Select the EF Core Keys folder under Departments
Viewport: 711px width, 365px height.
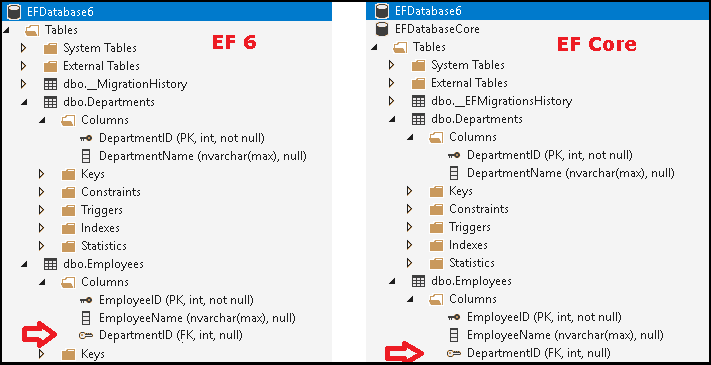(x=461, y=191)
